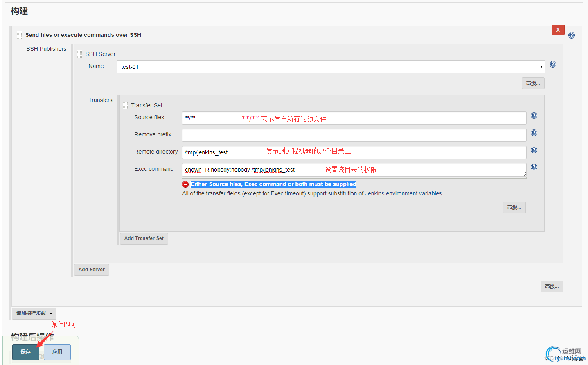The width and height of the screenshot is (588, 365).
Task: Open the 增加构建步骤 dropdown
Action: (34, 313)
